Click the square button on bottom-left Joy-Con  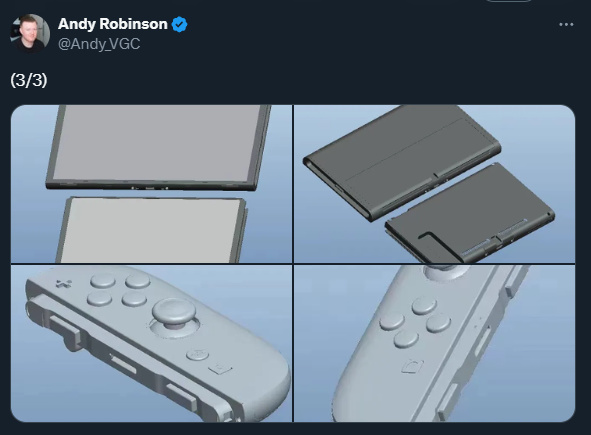(220, 368)
